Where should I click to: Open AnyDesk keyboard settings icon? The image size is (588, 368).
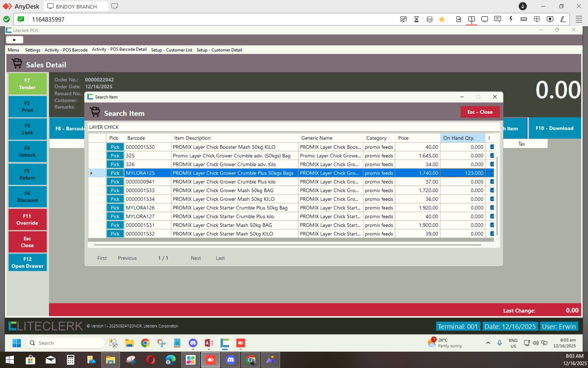523,19
